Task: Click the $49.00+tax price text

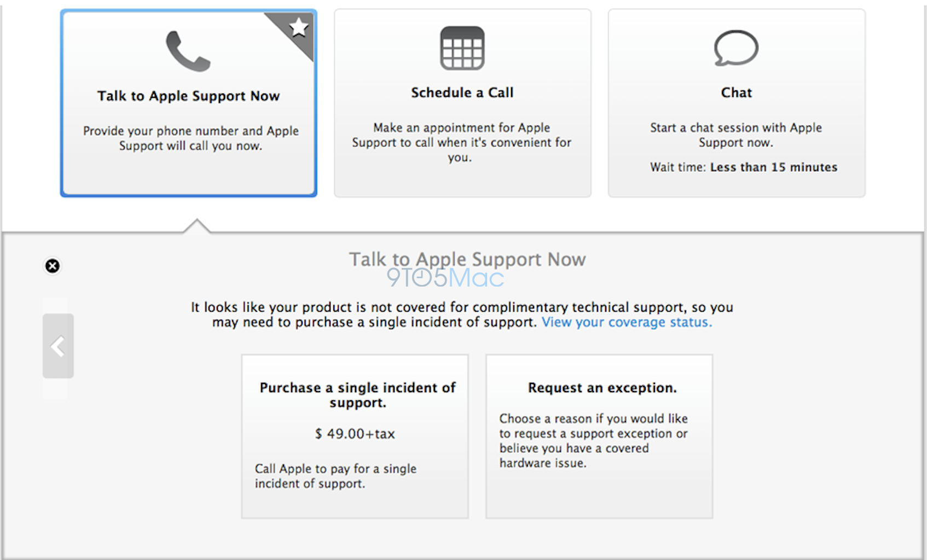Action: (x=355, y=434)
